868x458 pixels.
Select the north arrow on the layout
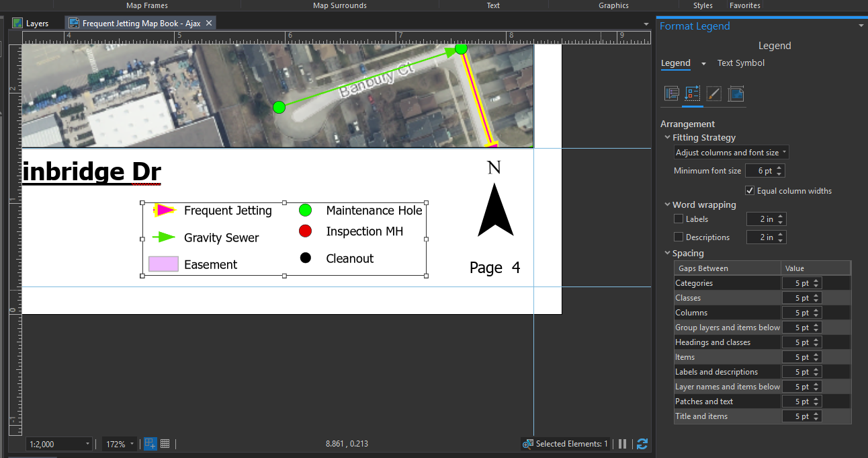pyautogui.click(x=495, y=199)
